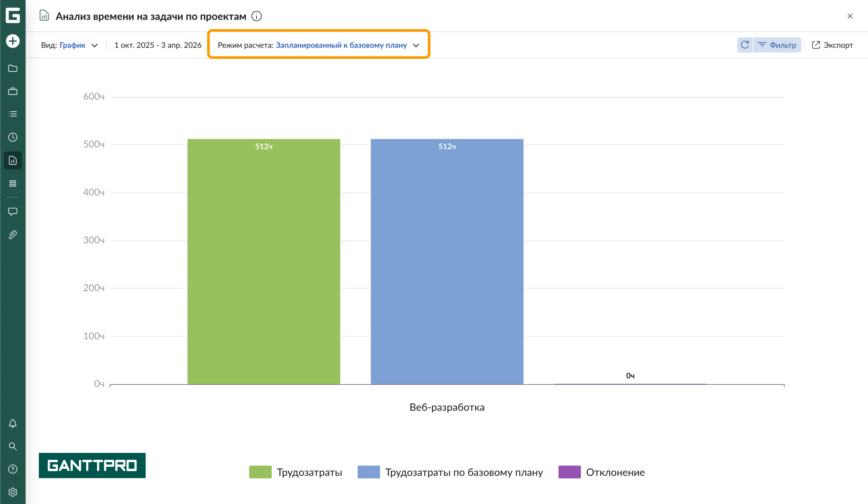Toggle the Отклонение legend series
Viewport: 868px width, 504px height.
click(601, 472)
